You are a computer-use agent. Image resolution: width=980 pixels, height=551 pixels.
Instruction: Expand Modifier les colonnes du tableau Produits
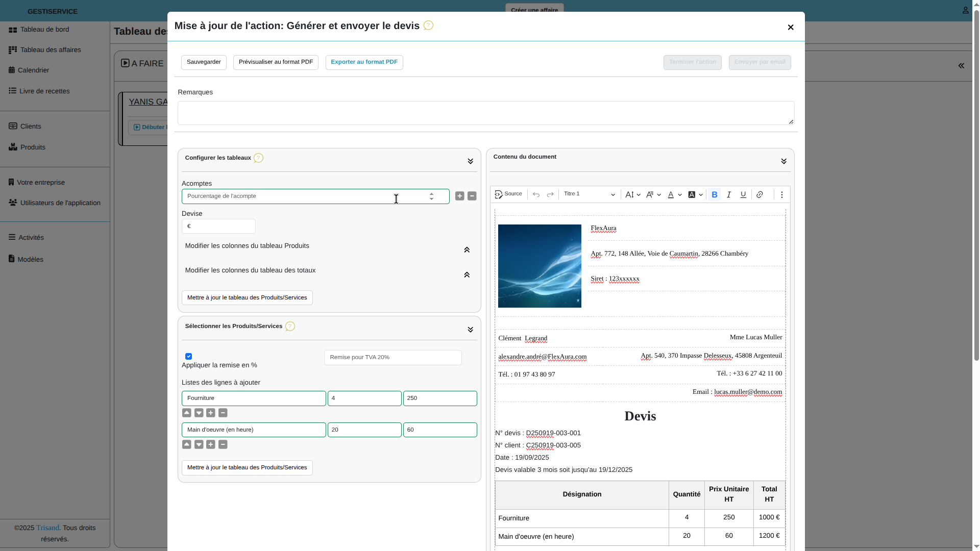[x=467, y=250]
